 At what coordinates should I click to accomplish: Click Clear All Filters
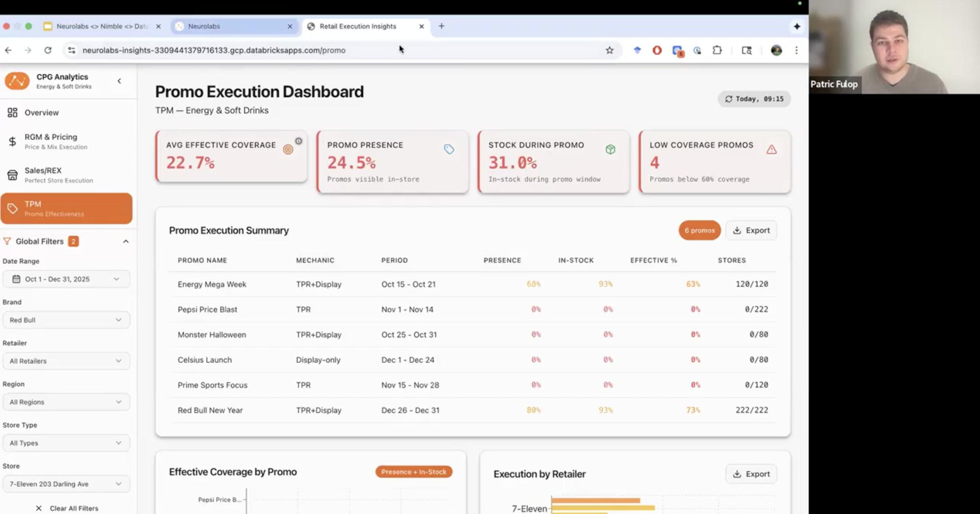67,508
